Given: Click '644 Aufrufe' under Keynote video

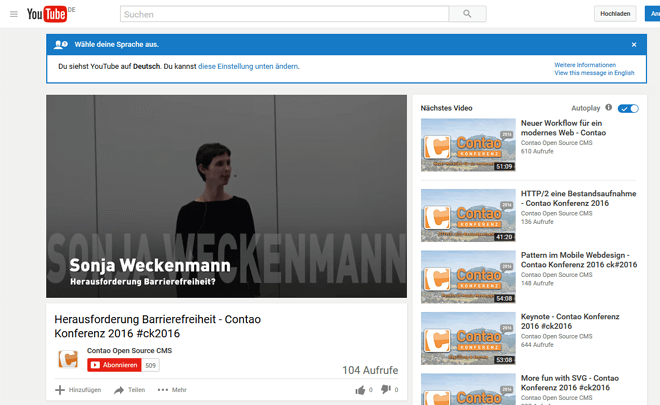Looking at the screenshot, I should click(537, 344).
